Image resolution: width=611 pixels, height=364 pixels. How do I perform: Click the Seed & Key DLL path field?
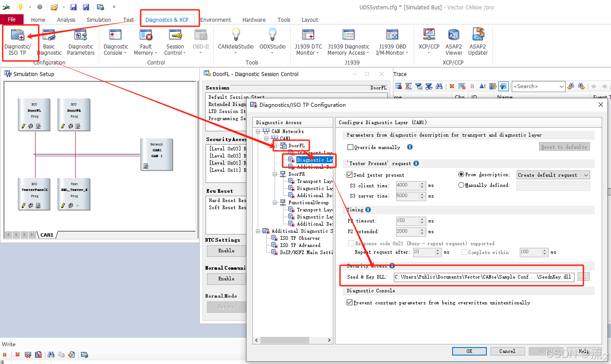click(x=484, y=277)
